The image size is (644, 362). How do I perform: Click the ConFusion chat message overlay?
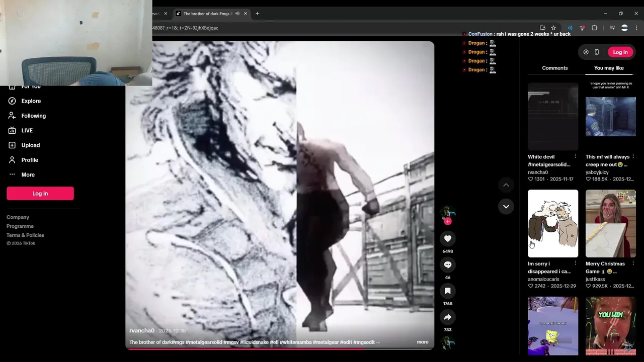517,34
